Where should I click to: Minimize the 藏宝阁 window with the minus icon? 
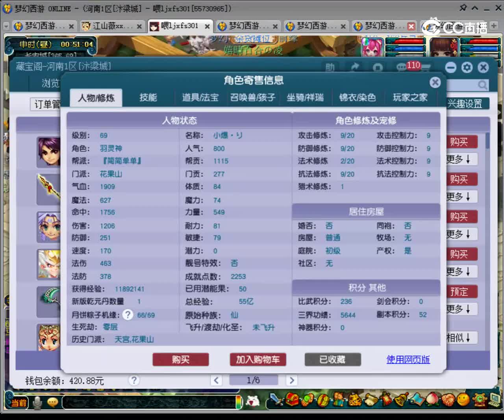pos(451,67)
